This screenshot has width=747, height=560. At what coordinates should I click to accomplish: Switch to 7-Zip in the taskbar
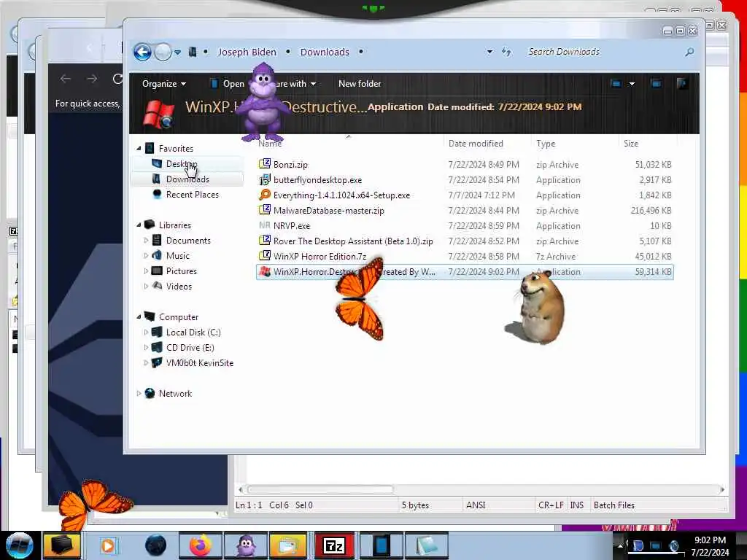tap(334, 545)
